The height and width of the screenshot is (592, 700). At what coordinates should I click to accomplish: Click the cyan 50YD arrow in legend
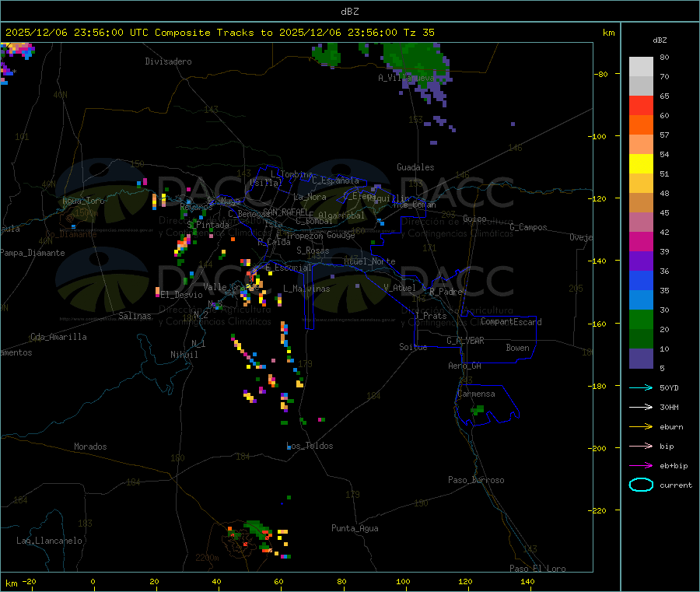640,387
